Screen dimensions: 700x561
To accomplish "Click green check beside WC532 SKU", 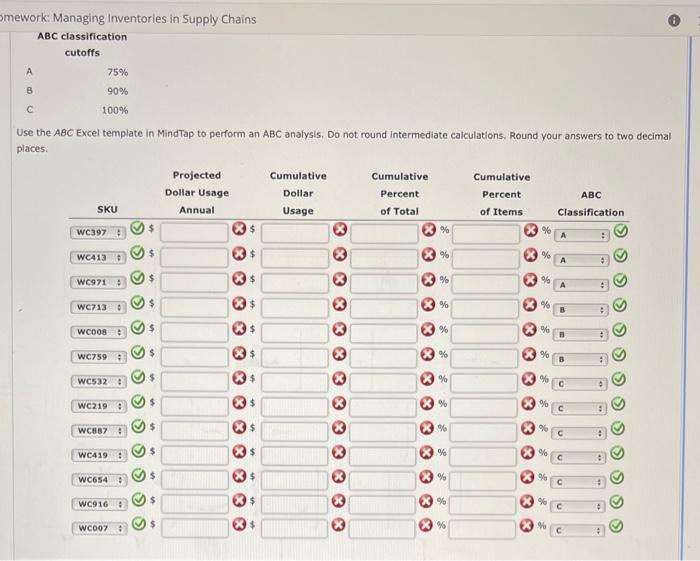I will coord(138,377).
